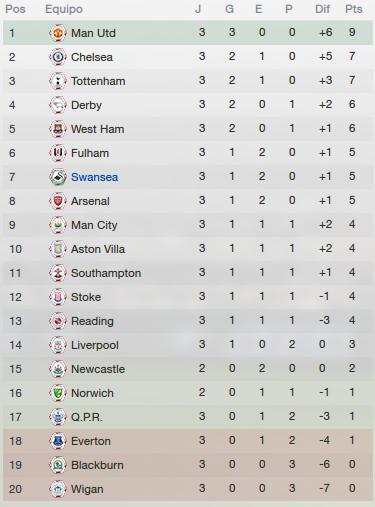Click the Man Utd club crest

click(x=58, y=33)
